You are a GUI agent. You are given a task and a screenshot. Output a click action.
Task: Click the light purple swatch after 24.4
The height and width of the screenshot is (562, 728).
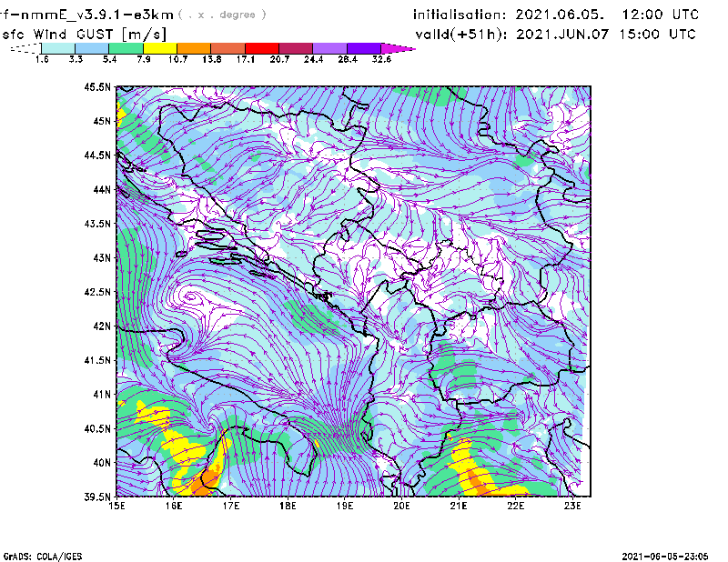pos(329,48)
